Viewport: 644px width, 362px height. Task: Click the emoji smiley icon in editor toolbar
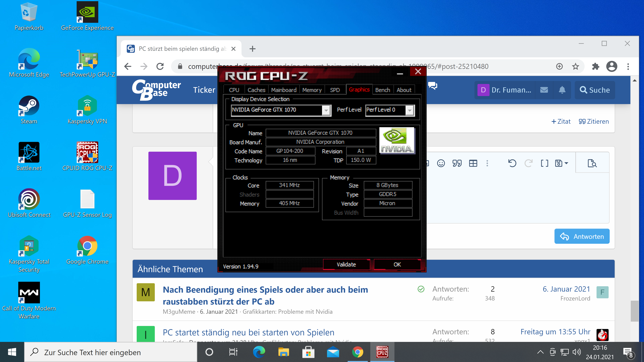(441, 163)
